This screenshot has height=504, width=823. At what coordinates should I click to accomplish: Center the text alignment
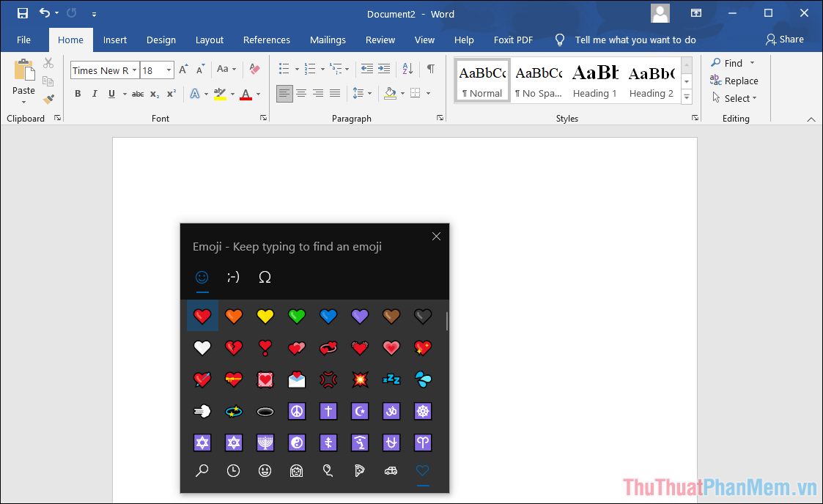301,94
